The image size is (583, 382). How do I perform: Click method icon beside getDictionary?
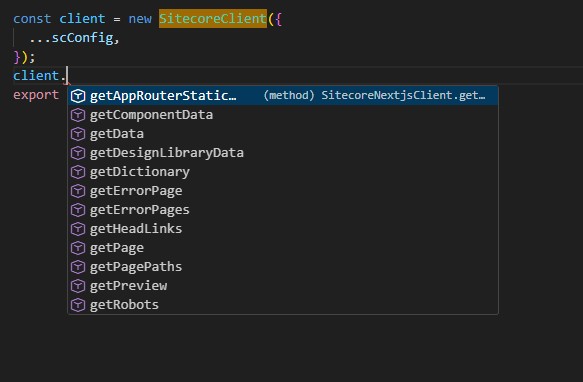coord(78,171)
